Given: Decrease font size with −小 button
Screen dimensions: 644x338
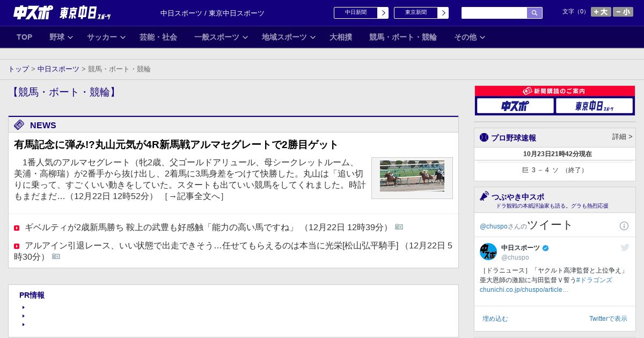Looking at the screenshot, I should (623, 12).
